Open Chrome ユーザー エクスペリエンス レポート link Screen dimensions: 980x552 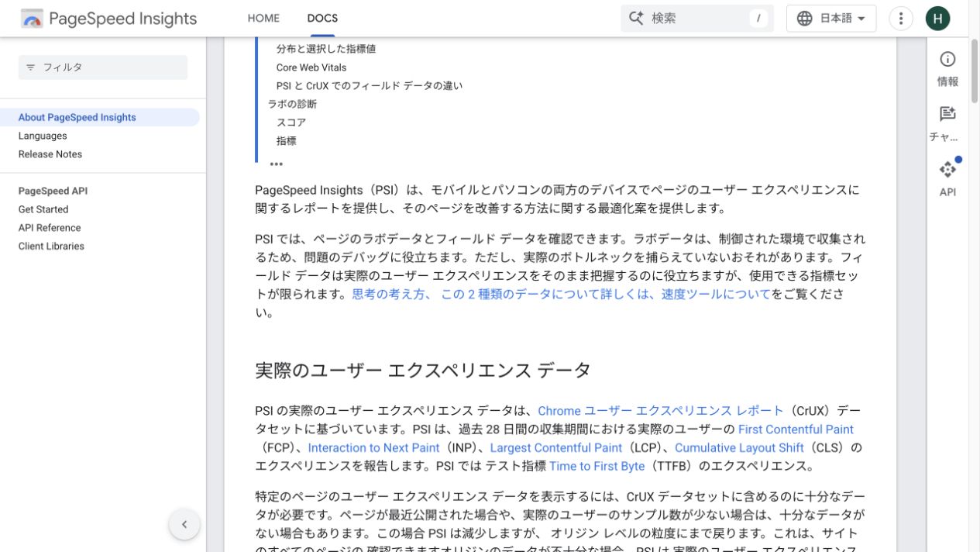click(660, 411)
